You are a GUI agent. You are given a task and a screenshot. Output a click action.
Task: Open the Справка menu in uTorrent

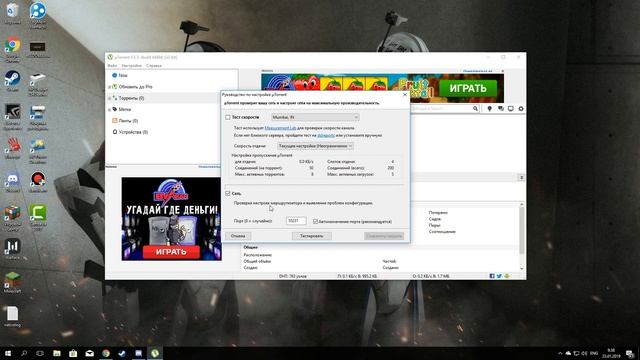pyautogui.click(x=154, y=65)
